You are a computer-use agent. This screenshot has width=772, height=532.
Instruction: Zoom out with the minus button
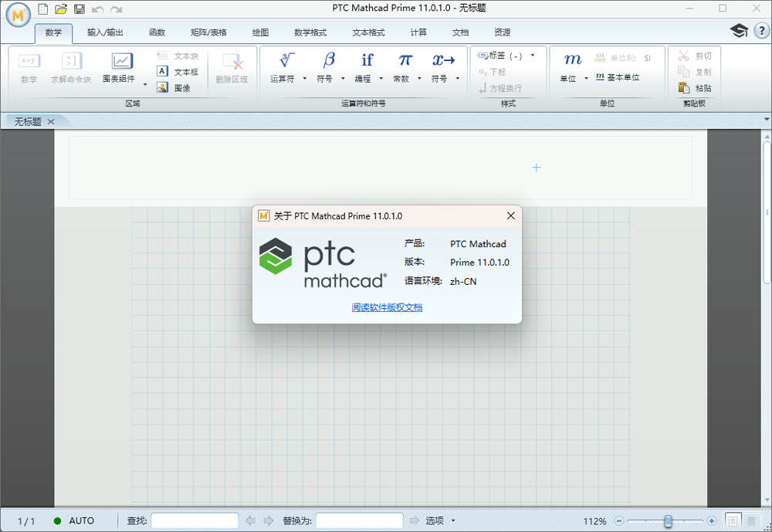coord(619,521)
